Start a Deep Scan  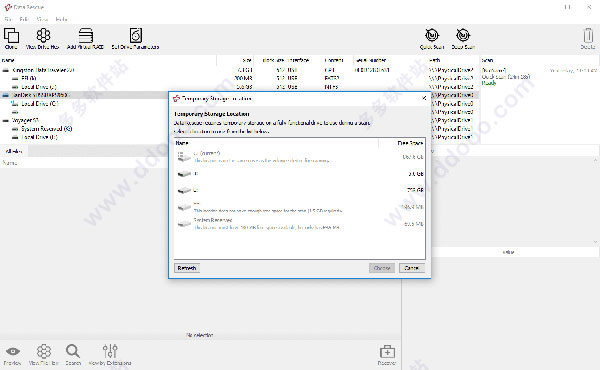pos(463,39)
